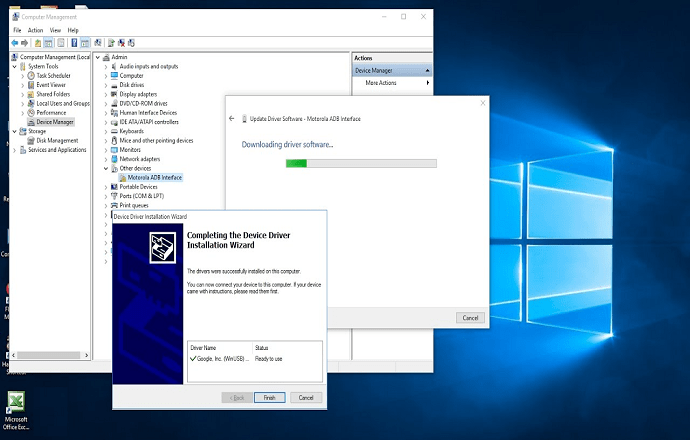Open the View menu
The image size is (690, 440).
(x=55, y=30)
